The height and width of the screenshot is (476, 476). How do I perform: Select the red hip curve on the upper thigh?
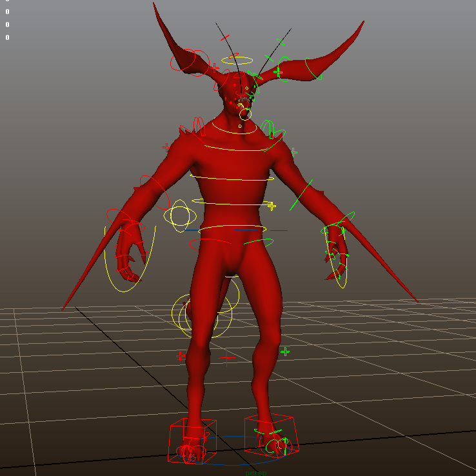(210, 244)
